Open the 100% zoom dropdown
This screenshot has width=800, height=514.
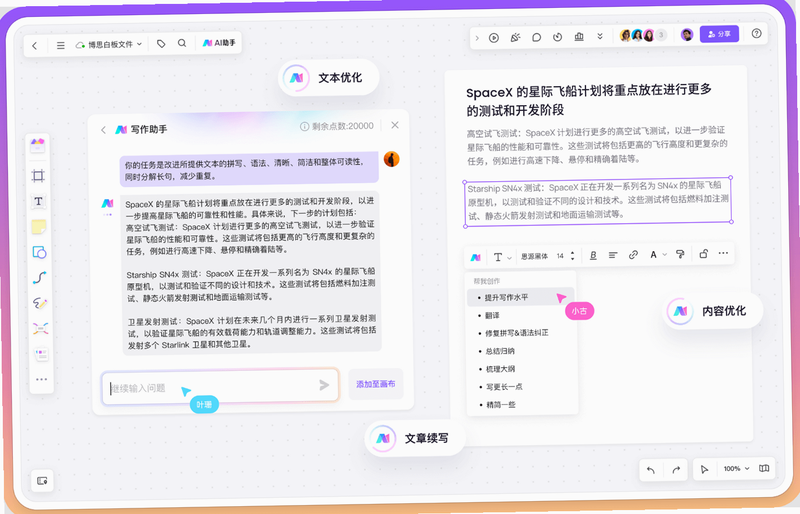pos(736,469)
